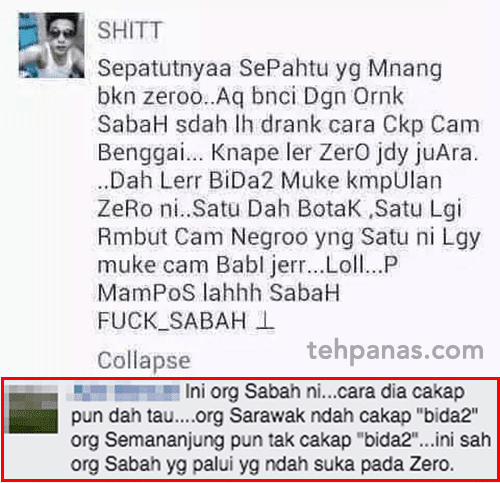Click the line starting 'Benggai... Knape ler'

pos(288,153)
